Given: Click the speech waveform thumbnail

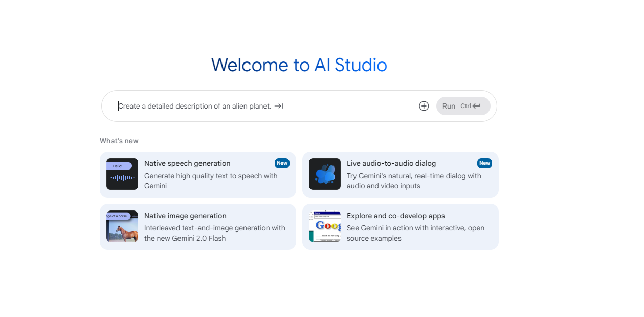Looking at the screenshot, I should point(122,174).
